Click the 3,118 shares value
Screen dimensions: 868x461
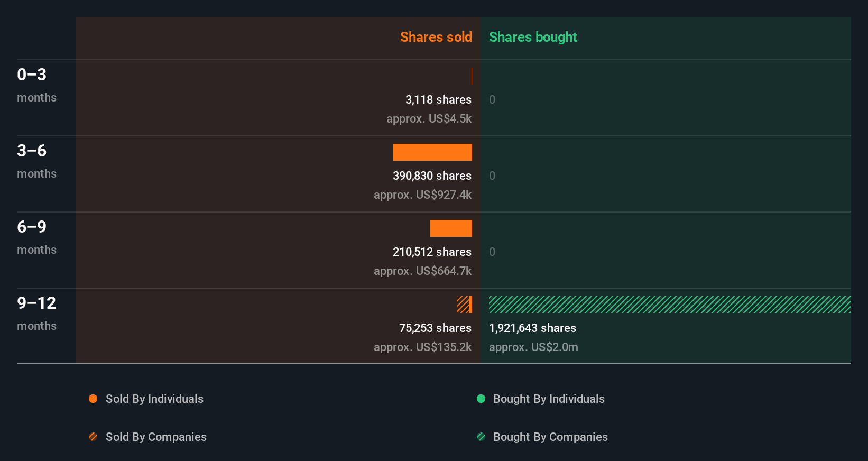pos(438,99)
